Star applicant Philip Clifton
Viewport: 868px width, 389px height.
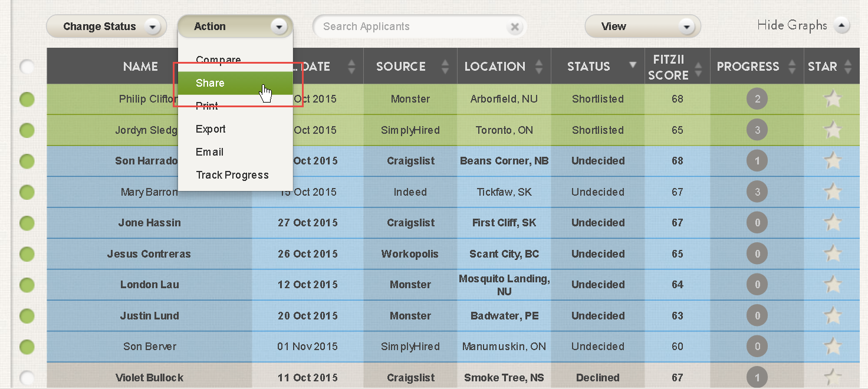tap(833, 99)
